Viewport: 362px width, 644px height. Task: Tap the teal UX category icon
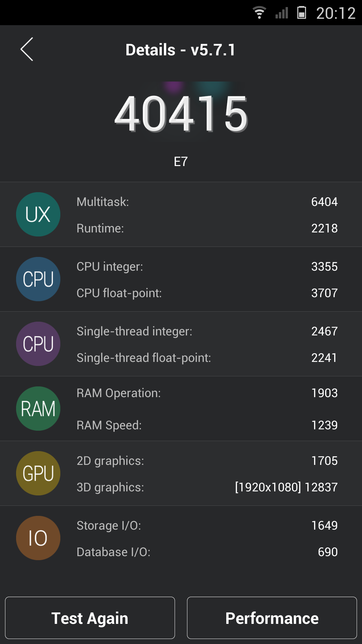(x=38, y=214)
